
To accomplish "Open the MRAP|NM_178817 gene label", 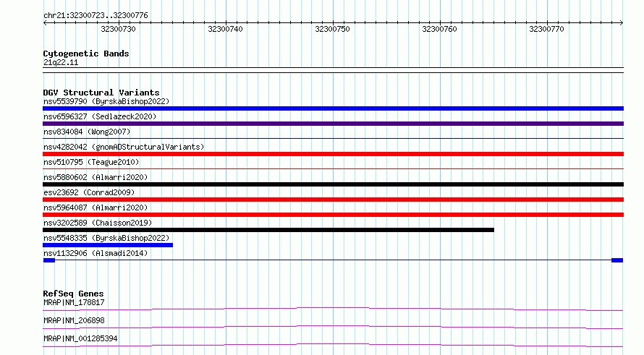I will point(74,302).
